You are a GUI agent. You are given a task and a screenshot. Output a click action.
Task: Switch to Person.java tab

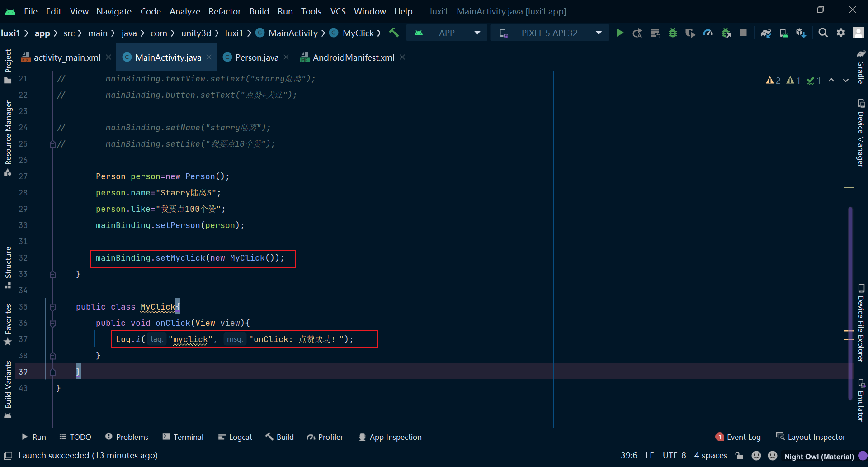tap(257, 57)
